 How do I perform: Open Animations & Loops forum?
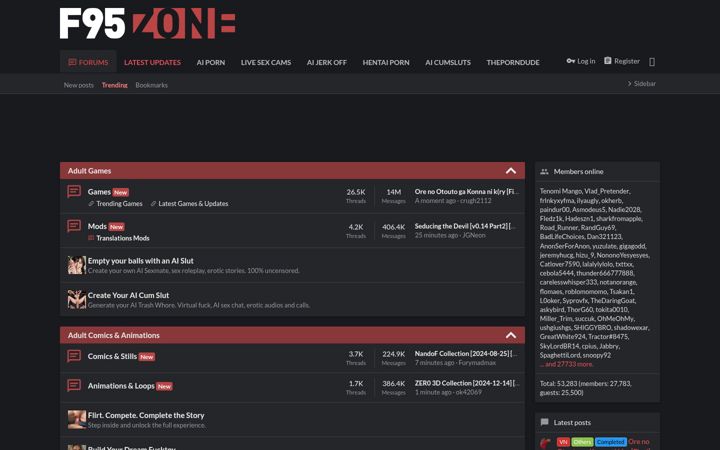click(x=121, y=386)
